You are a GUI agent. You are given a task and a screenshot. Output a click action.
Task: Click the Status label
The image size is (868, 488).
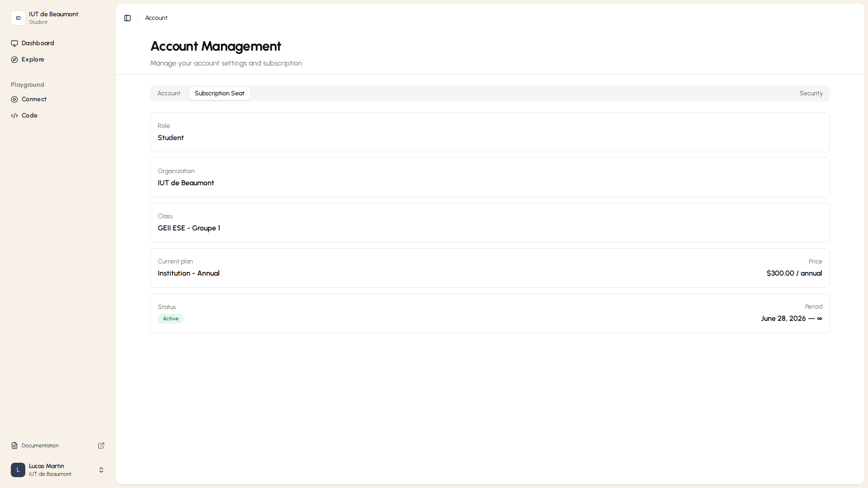pyautogui.click(x=167, y=307)
